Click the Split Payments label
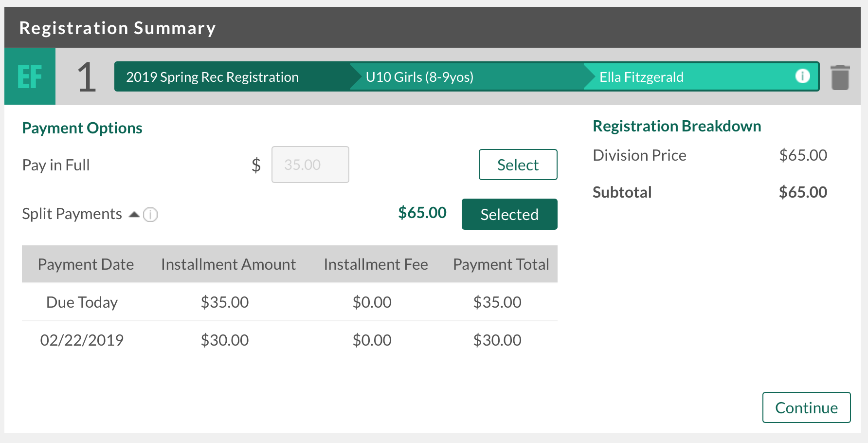 [x=72, y=214]
